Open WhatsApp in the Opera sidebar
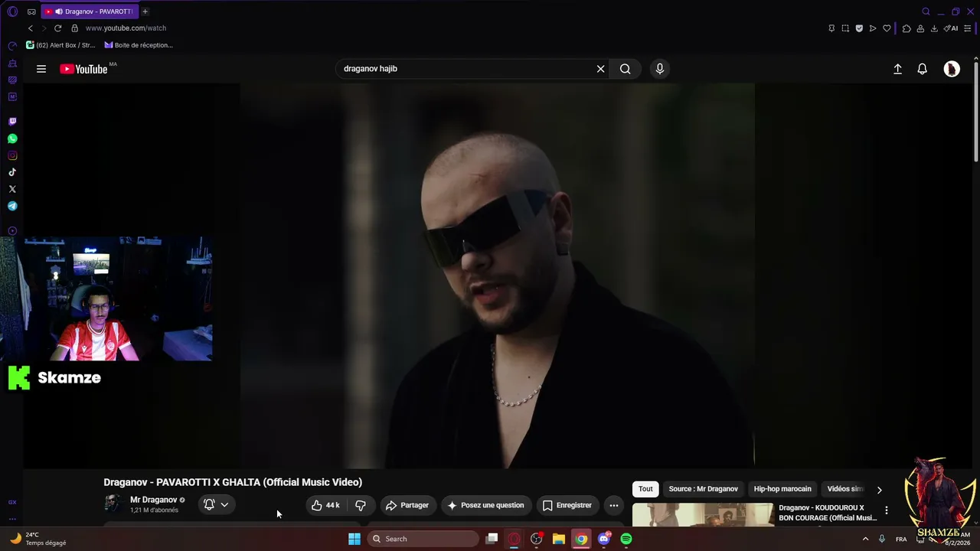Screen dimensions: 980x551 coord(12,139)
